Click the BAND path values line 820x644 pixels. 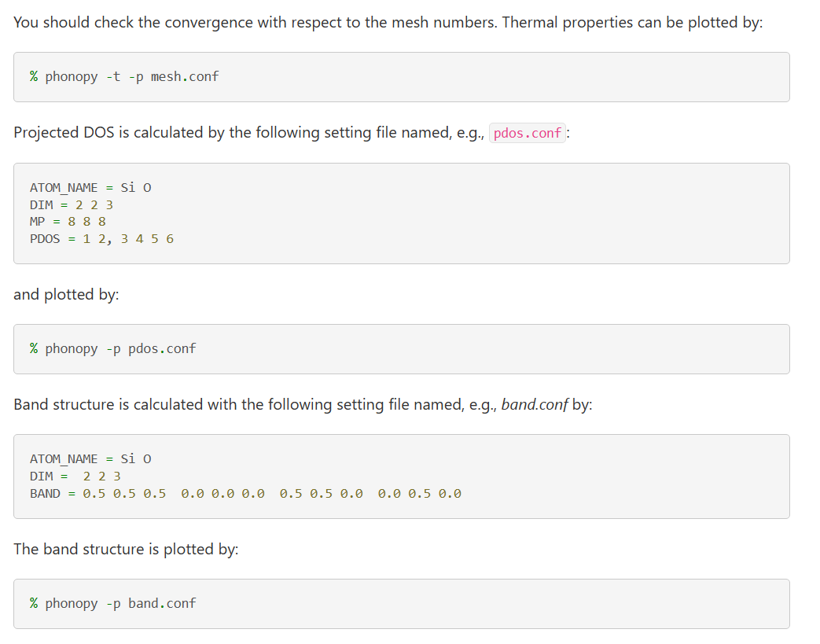pos(245,493)
